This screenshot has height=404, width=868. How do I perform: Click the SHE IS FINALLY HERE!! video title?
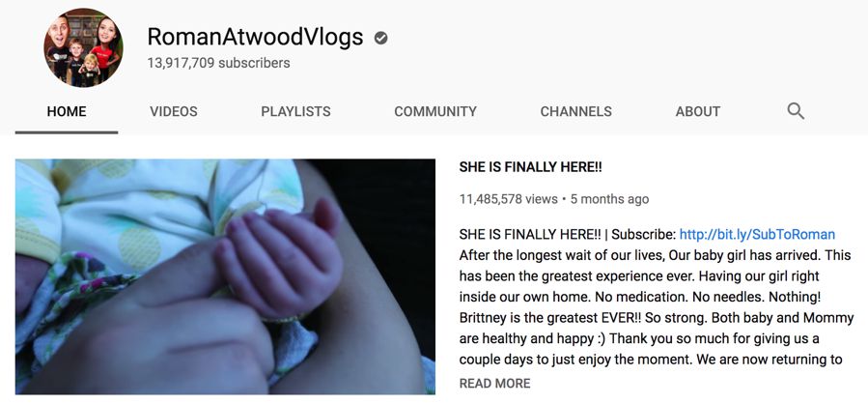tap(530, 167)
